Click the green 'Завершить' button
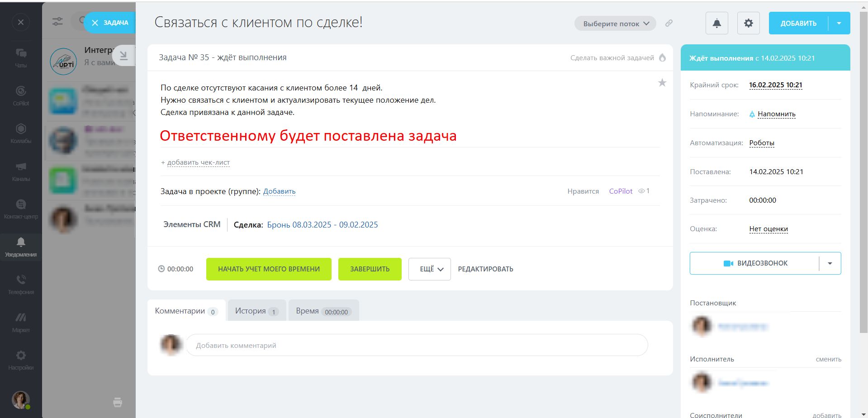This screenshot has width=868, height=418. click(x=370, y=269)
